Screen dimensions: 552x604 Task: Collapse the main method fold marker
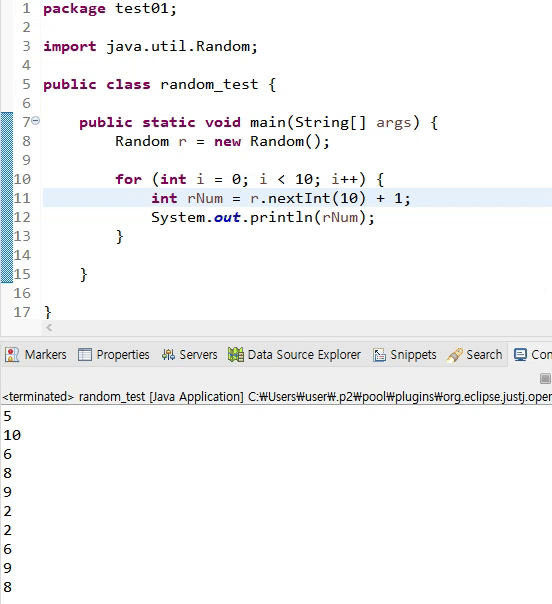click(35, 121)
